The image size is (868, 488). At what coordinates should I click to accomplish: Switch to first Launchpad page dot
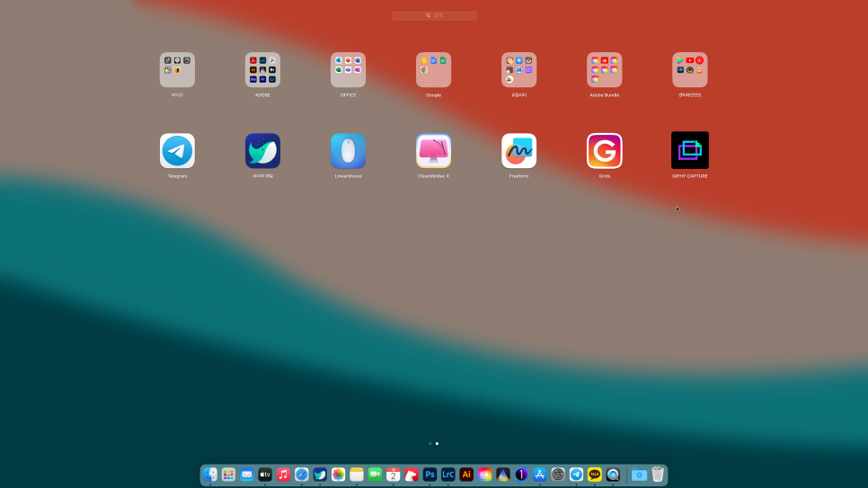[x=430, y=444]
